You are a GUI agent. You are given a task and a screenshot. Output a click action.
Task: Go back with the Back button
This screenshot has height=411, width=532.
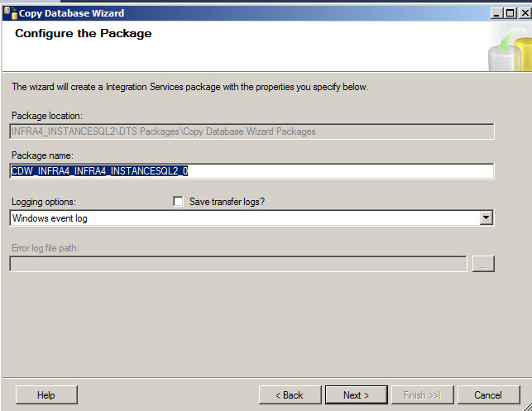click(x=289, y=395)
